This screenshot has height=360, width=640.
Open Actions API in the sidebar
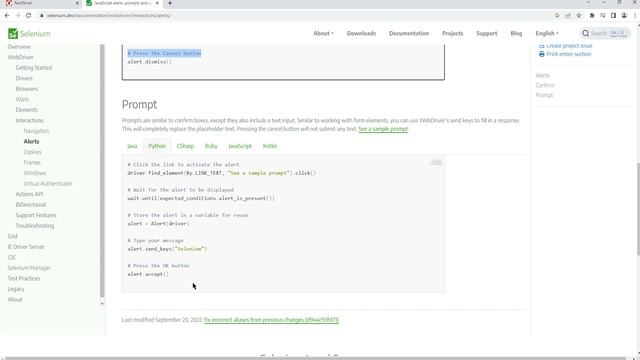coord(29,194)
